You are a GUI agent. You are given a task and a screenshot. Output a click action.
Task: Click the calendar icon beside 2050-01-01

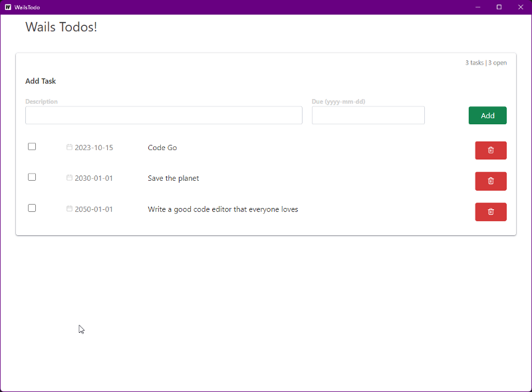click(69, 208)
